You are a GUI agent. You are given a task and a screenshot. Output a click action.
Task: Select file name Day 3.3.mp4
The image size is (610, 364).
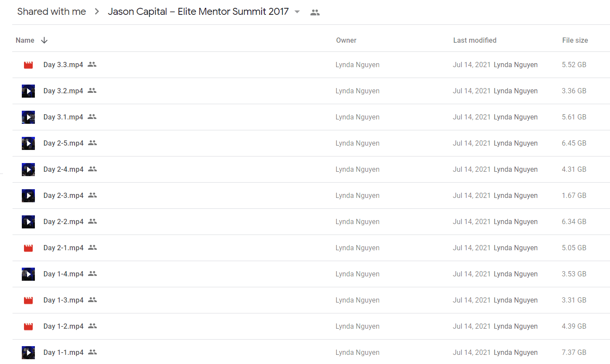[63, 65]
